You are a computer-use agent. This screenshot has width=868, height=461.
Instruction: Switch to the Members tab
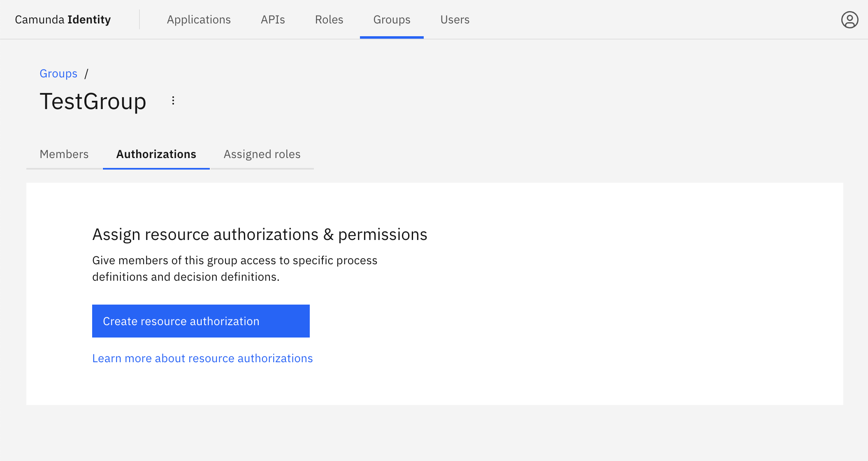pos(64,154)
